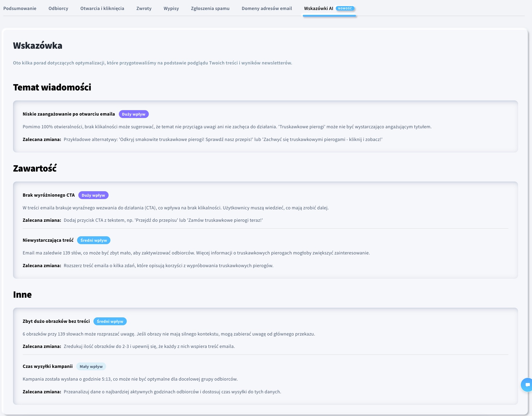Click the Temat wiadomości section heading

point(52,87)
